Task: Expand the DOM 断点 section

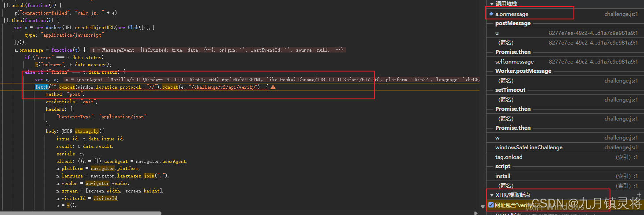Action: point(492,214)
